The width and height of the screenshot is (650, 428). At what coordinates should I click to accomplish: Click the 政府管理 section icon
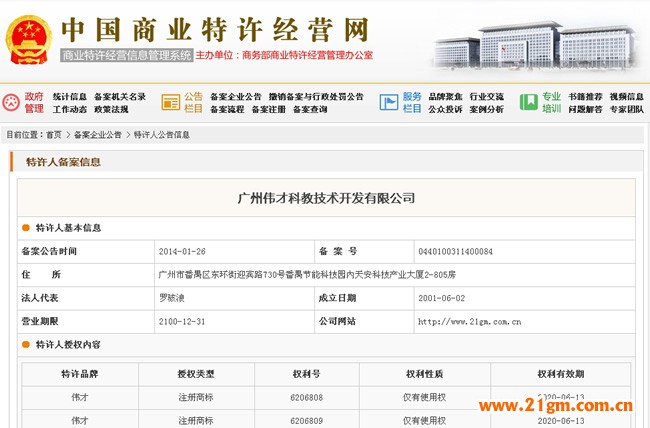pos(12,102)
